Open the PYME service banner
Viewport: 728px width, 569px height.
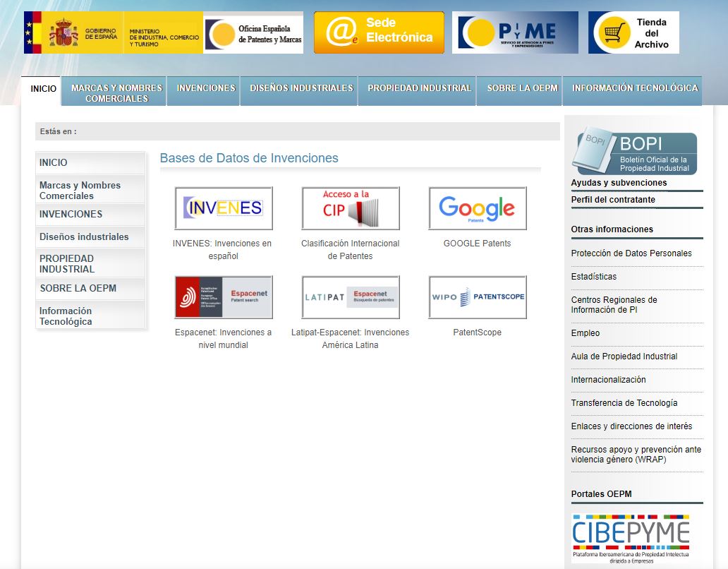pos(516,32)
